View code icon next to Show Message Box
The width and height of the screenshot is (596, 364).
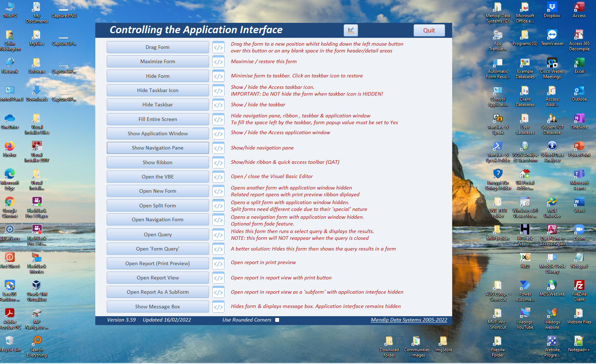tap(218, 307)
